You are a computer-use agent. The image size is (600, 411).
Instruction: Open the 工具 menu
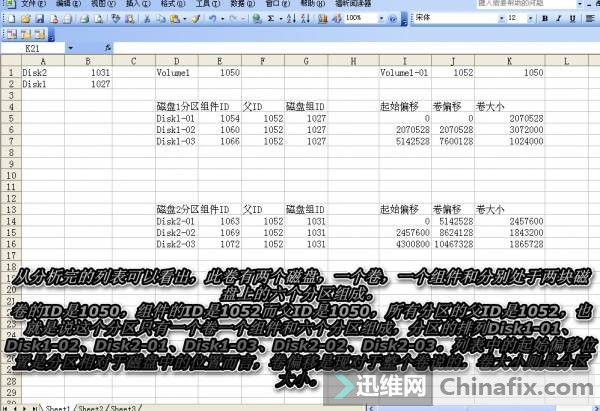tap(208, 4)
